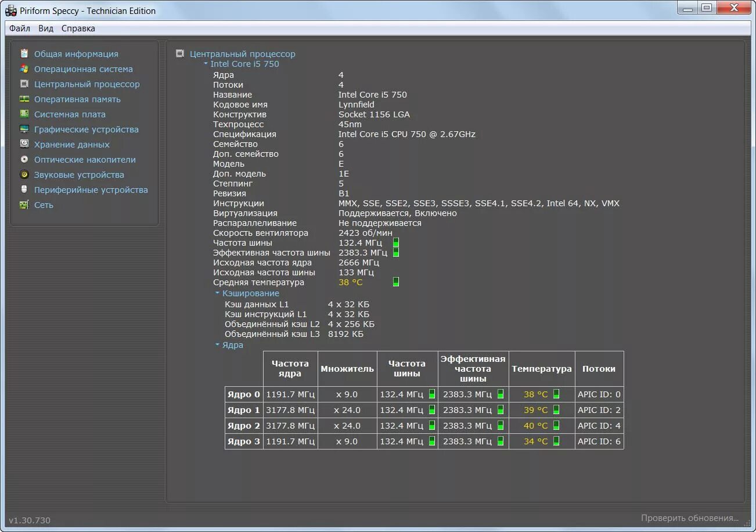
Task: Collapse the Кэширование section
Action: (217, 293)
